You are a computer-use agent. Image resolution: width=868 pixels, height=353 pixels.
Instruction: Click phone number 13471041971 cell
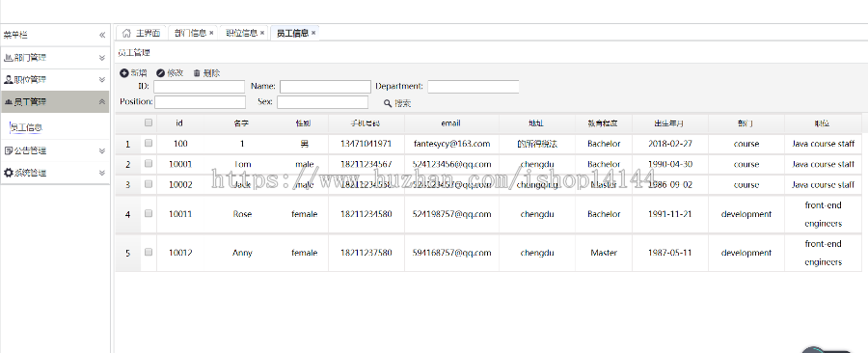366,144
